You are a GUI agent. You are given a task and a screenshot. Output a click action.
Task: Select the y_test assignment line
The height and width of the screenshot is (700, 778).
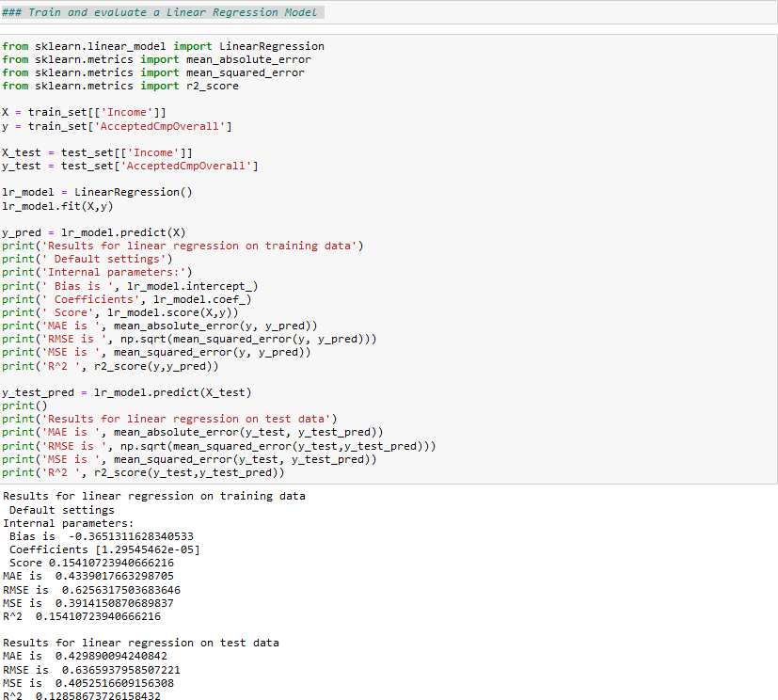[130, 165]
